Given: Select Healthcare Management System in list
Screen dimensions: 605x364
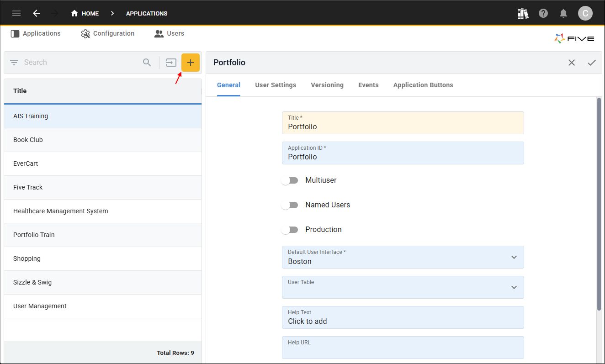Looking at the screenshot, I should tap(61, 211).
